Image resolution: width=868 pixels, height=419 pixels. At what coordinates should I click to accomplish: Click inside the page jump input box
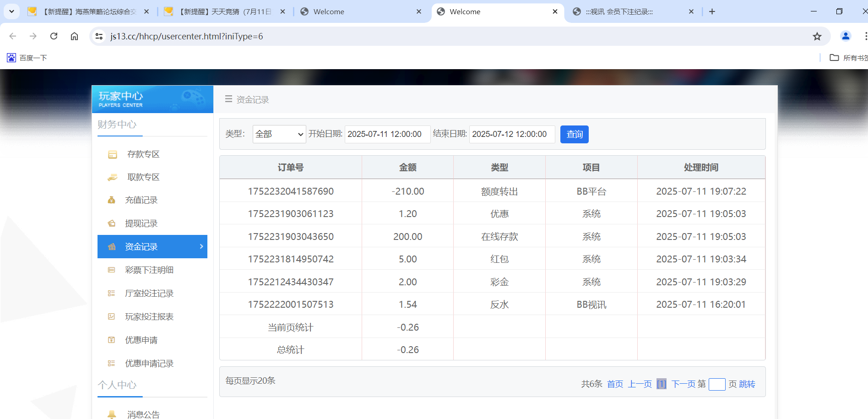[x=716, y=384]
